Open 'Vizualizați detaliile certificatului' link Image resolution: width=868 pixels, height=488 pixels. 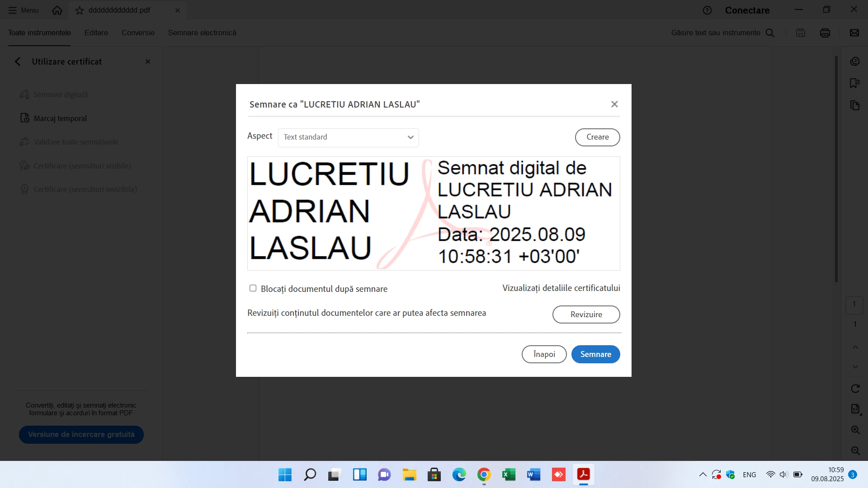[561, 288]
